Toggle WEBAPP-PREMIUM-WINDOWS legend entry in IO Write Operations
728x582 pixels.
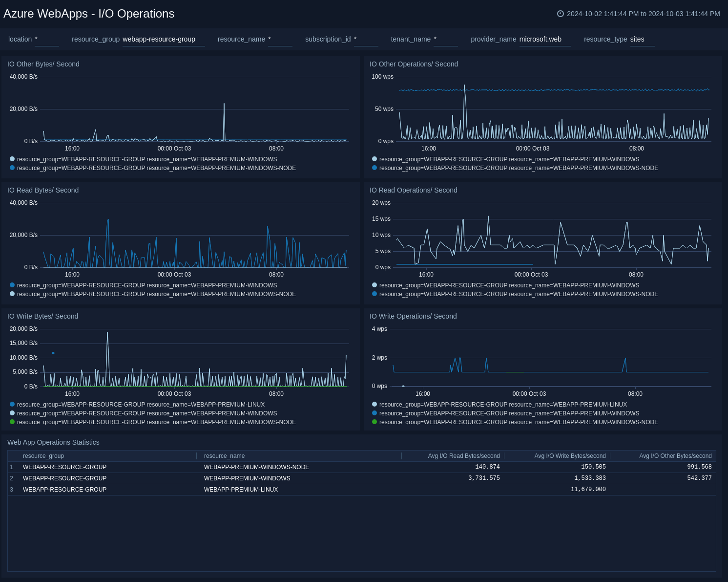pyautogui.click(x=506, y=413)
